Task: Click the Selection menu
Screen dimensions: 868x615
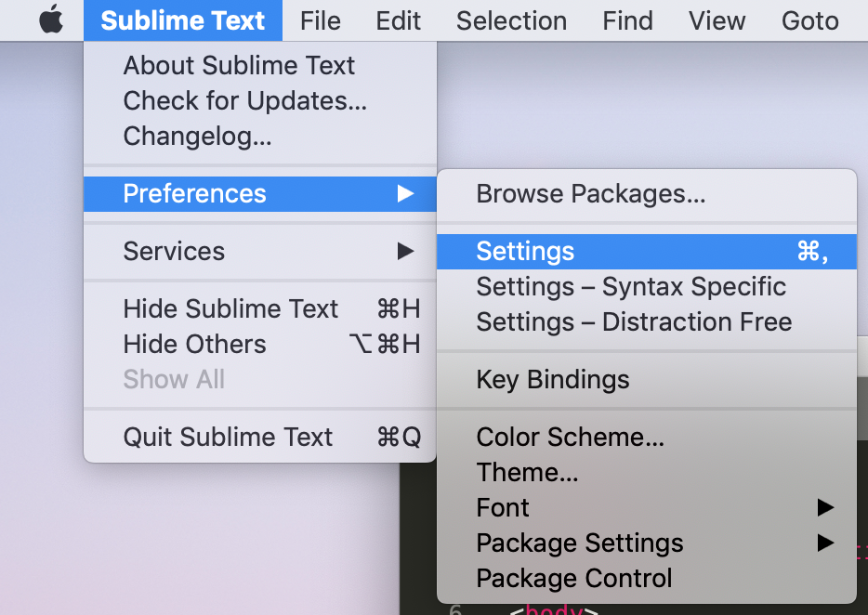Action: (x=511, y=20)
